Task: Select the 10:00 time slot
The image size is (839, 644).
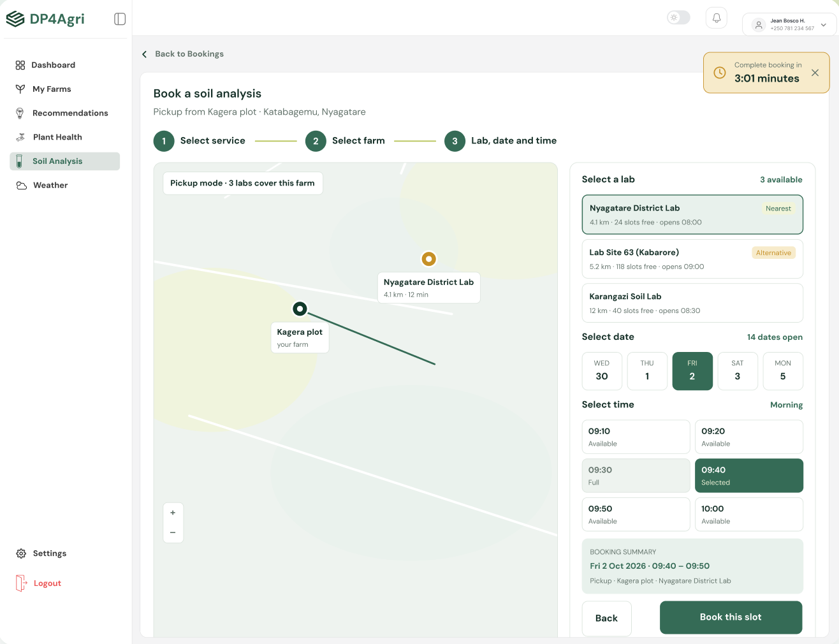Action: pyautogui.click(x=749, y=515)
